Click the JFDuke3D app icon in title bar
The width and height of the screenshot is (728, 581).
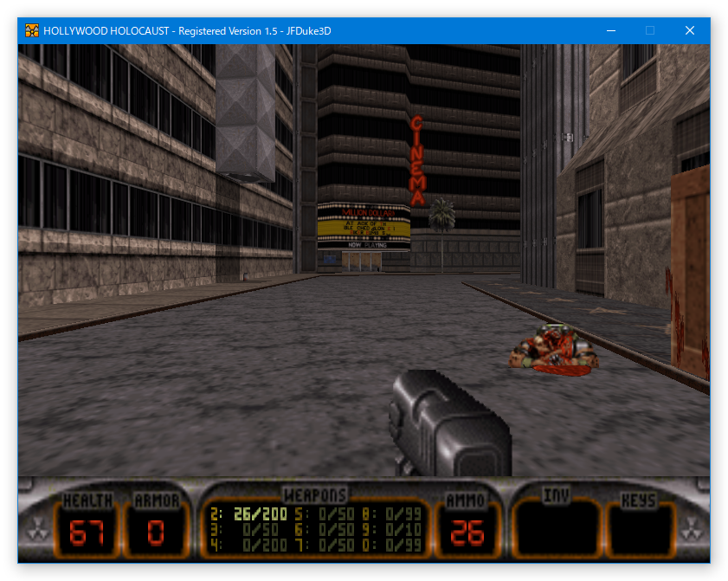point(31,30)
